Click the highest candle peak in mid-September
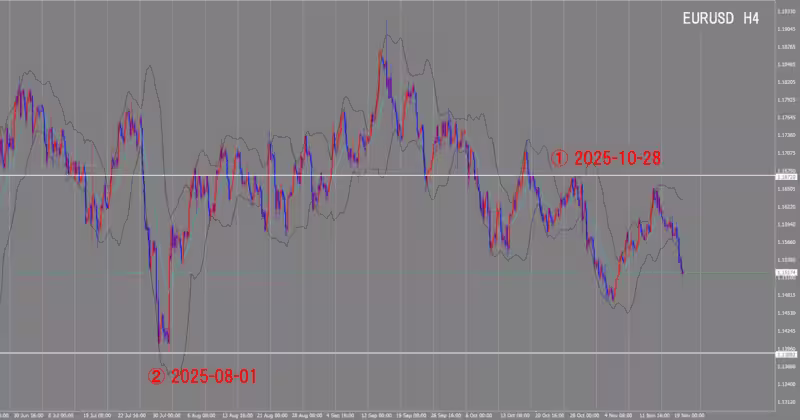This screenshot has height=420, width=800. [x=383, y=40]
